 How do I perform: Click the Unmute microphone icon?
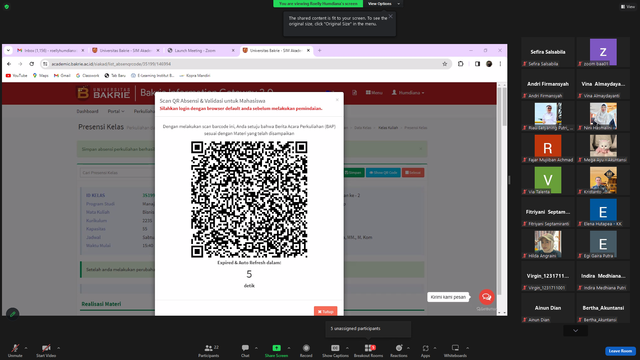pyautogui.click(x=15, y=348)
